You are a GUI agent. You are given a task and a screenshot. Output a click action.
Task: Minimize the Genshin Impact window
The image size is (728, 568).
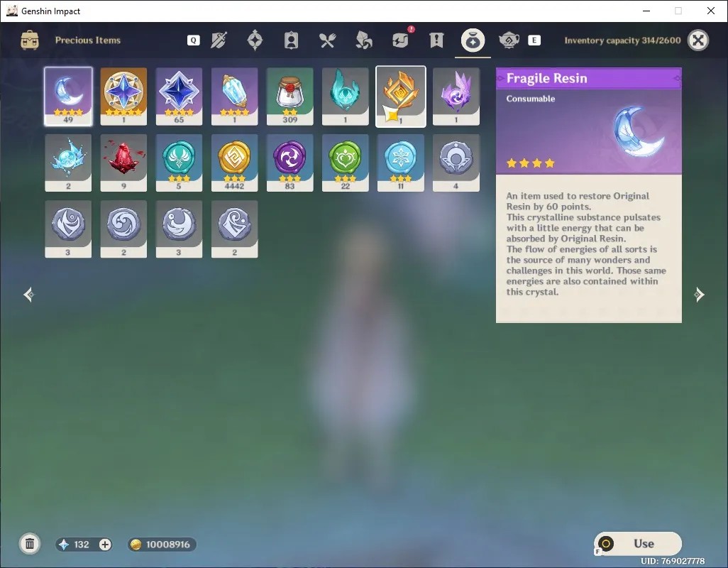[646, 11]
